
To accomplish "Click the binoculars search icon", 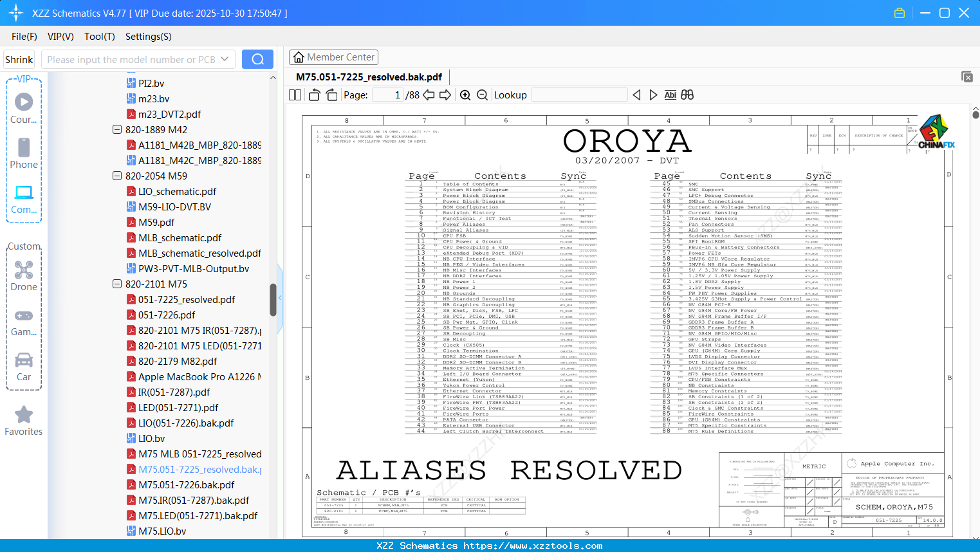I will [x=687, y=95].
